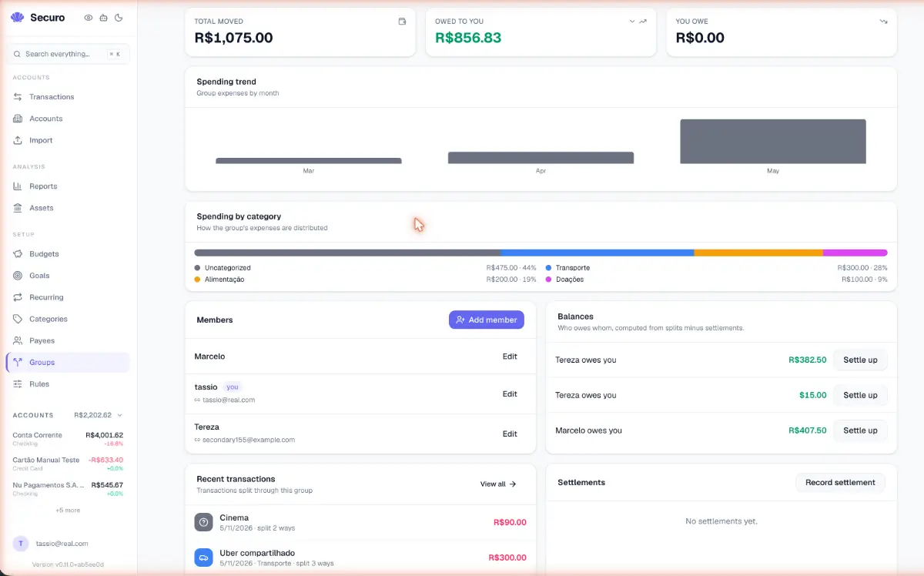924x576 pixels.
Task: Expand chevron on Owed To You card
Action: point(632,22)
